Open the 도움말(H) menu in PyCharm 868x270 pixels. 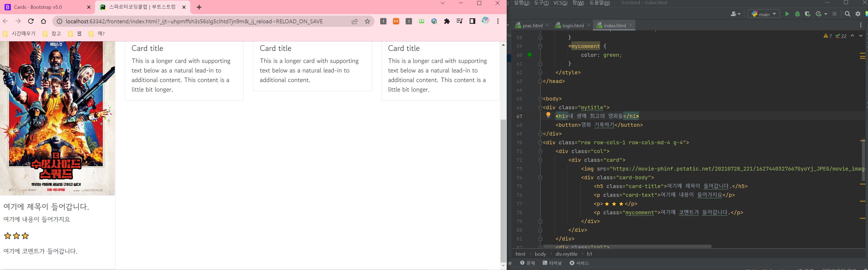coord(600,3)
